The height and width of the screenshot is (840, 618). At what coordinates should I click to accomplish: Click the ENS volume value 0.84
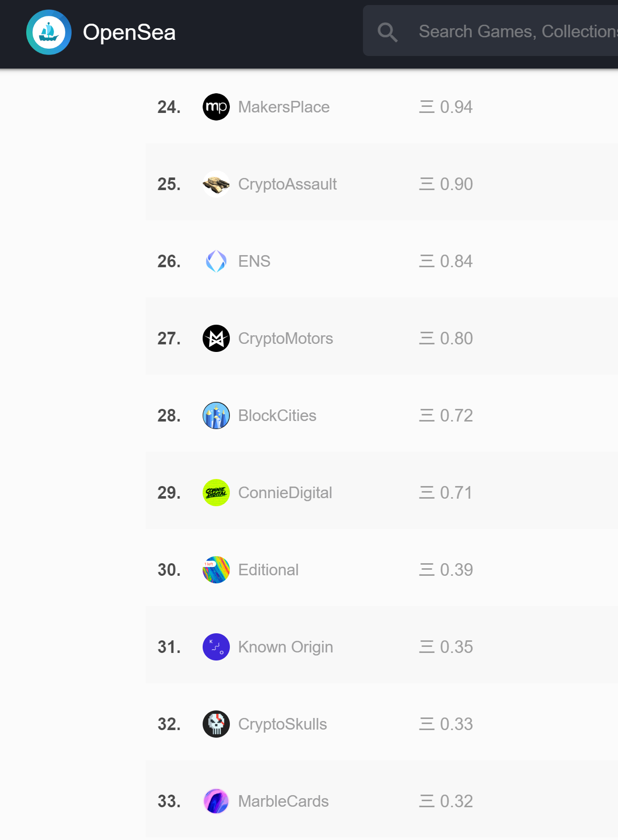tap(456, 261)
